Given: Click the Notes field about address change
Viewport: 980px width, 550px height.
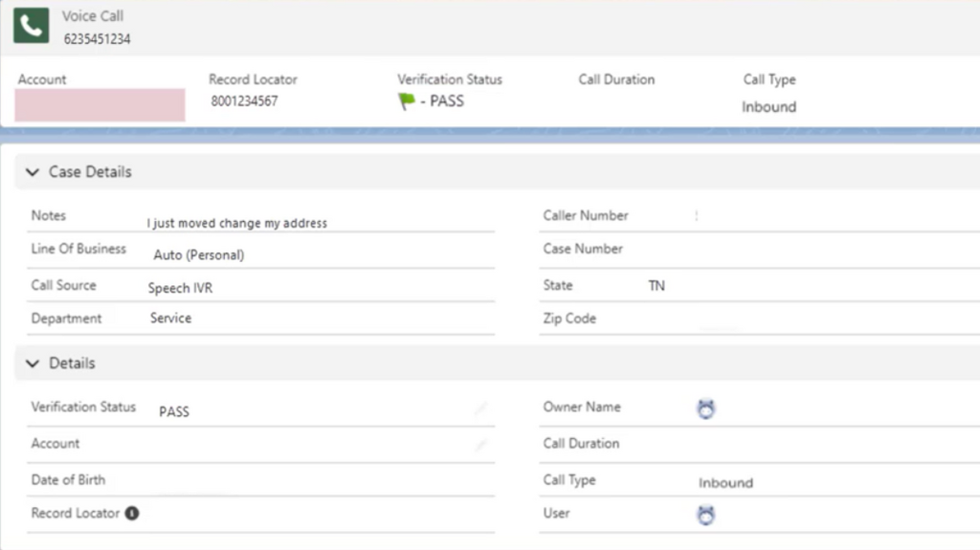Looking at the screenshot, I should [237, 223].
